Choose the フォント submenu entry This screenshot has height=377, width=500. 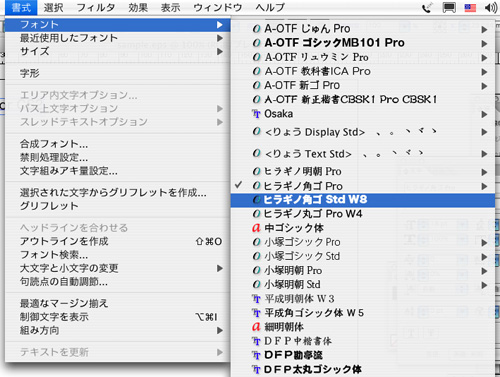click(x=118, y=25)
